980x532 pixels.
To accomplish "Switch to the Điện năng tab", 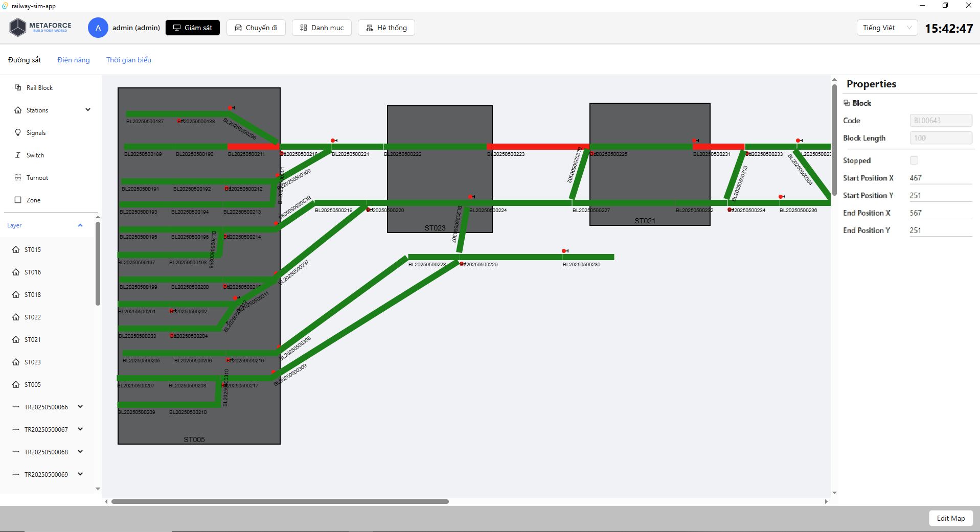I will 74,60.
